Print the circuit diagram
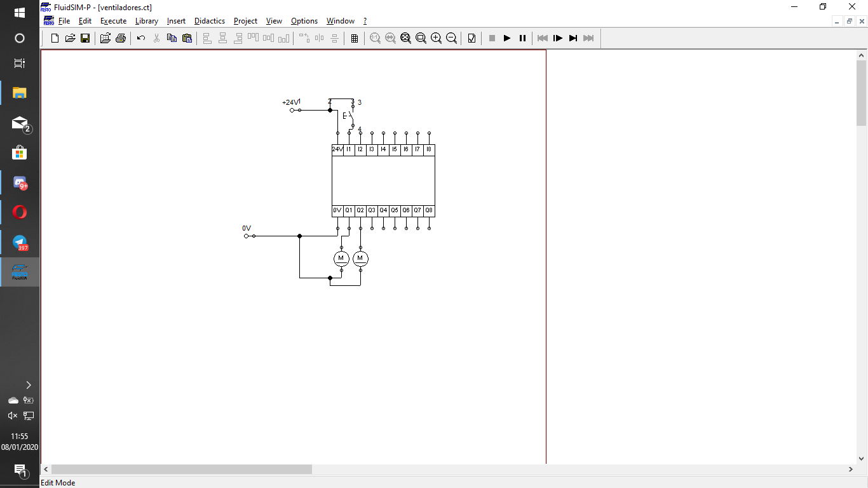This screenshot has height=488, width=868. click(x=121, y=38)
